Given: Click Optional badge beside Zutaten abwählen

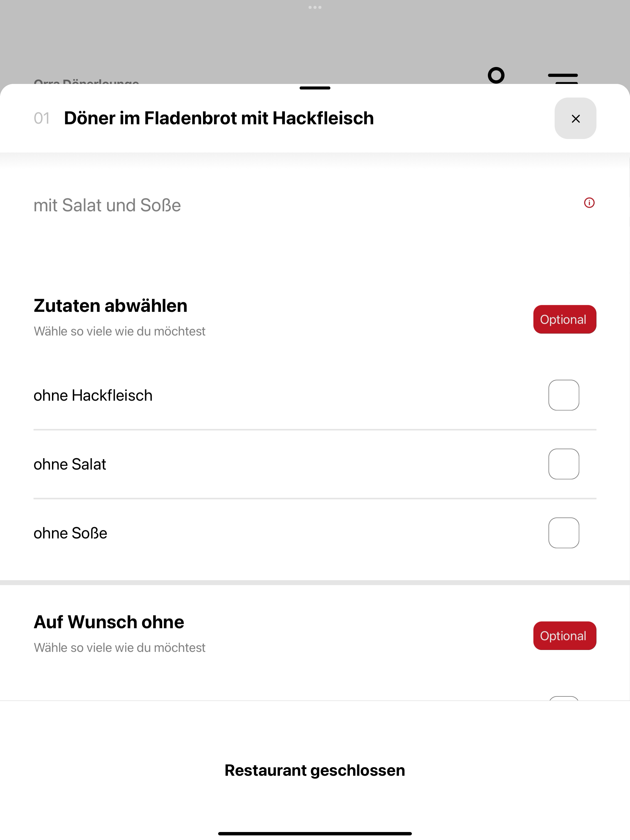Looking at the screenshot, I should [565, 319].
